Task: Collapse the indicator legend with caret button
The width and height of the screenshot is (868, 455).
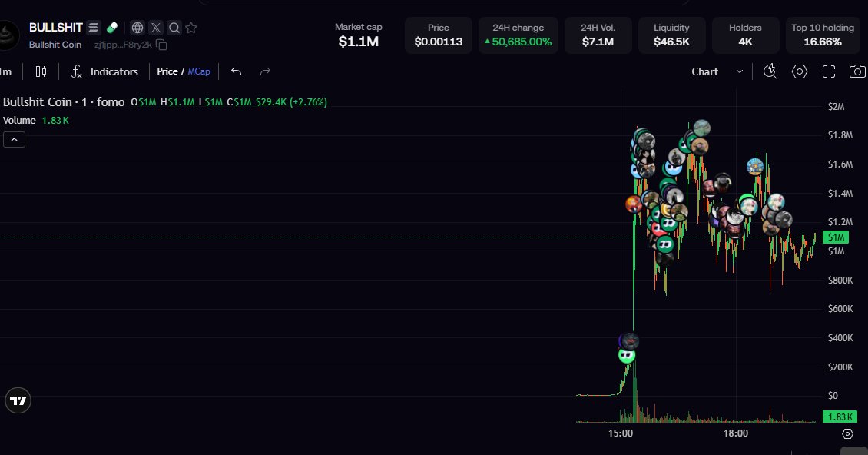Action: 15,140
